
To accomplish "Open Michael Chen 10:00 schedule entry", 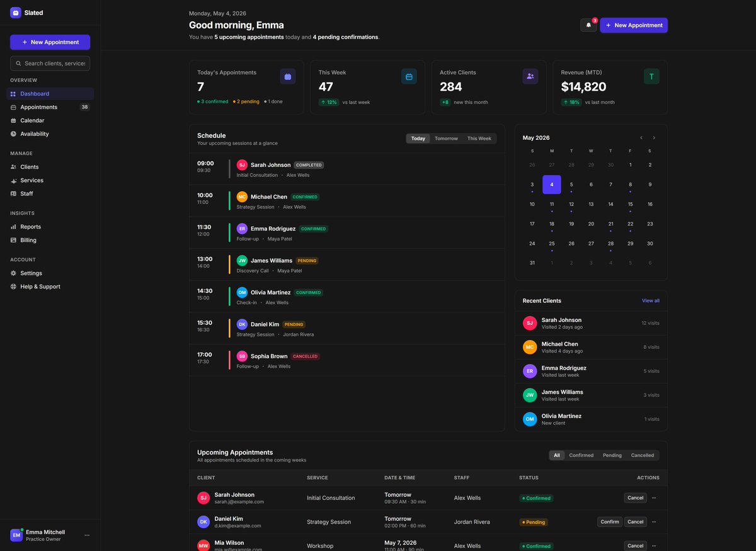I will [x=347, y=201].
